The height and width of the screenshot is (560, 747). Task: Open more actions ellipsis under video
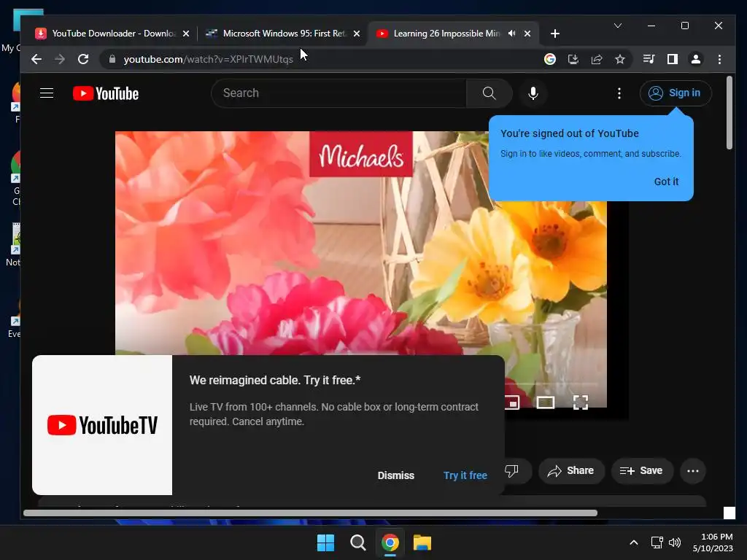coord(693,471)
